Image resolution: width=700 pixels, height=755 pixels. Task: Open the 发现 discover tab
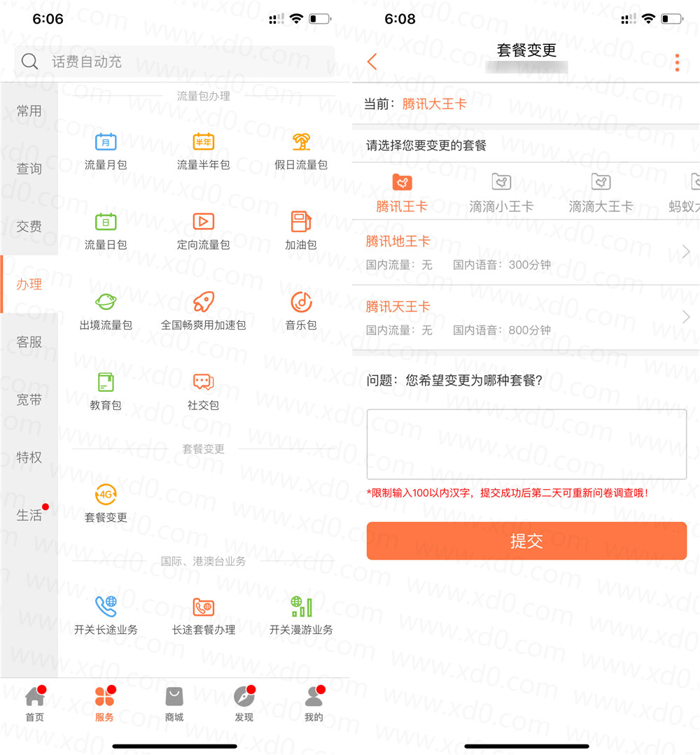(244, 704)
